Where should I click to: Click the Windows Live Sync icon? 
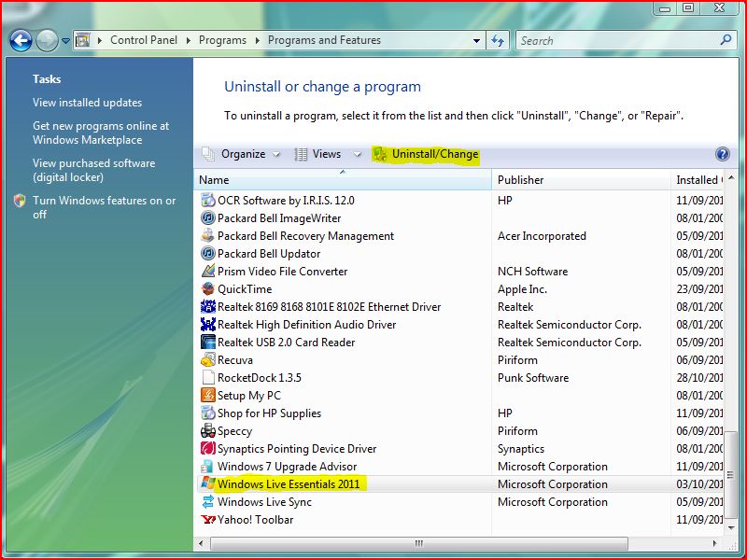tap(207, 501)
